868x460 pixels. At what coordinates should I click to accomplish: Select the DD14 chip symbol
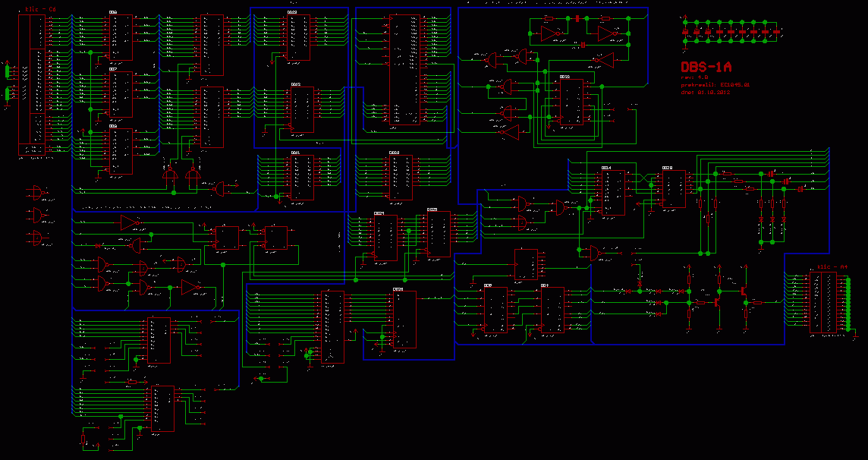click(x=614, y=191)
